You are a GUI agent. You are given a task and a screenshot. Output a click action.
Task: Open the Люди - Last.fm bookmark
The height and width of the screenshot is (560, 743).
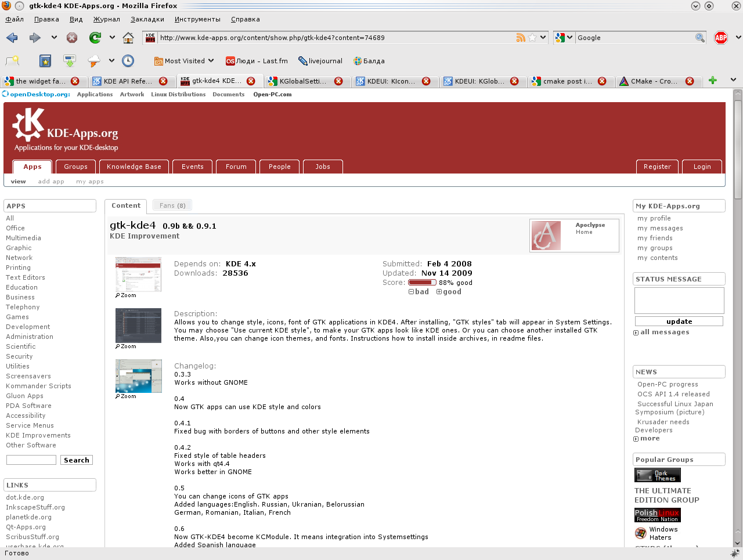click(257, 61)
